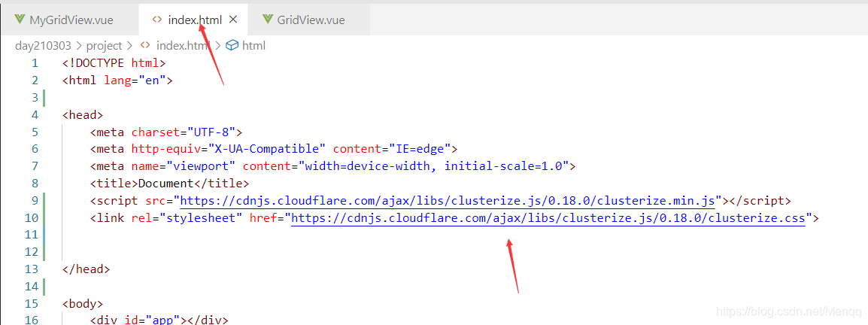Screen dimensions: 868x325
Task: Click the Document title text
Action: [165, 184]
